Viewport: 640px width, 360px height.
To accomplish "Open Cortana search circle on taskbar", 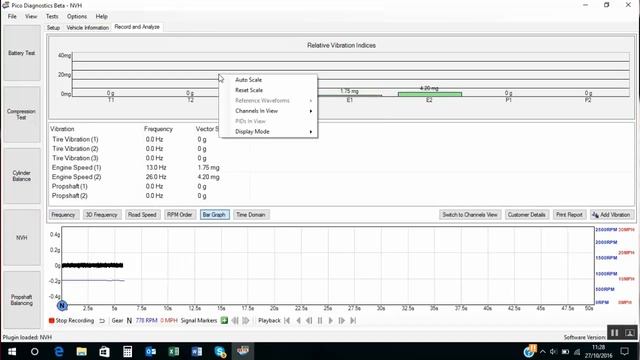I will [35, 351].
